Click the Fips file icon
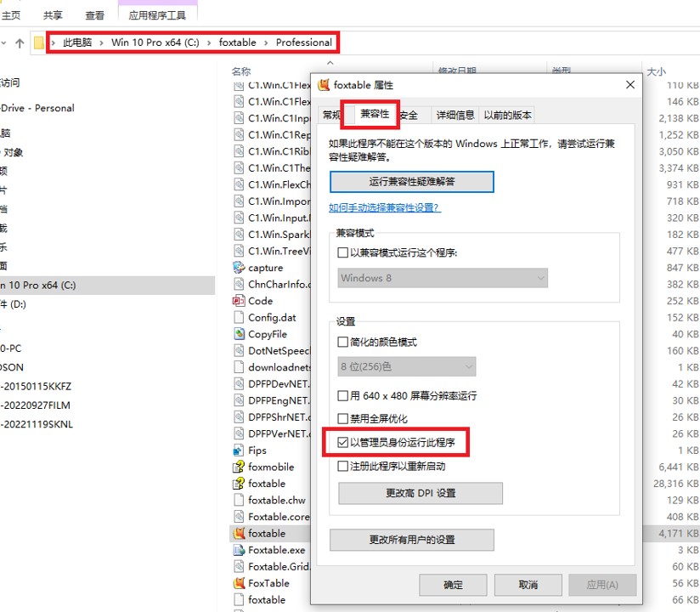 coord(239,450)
